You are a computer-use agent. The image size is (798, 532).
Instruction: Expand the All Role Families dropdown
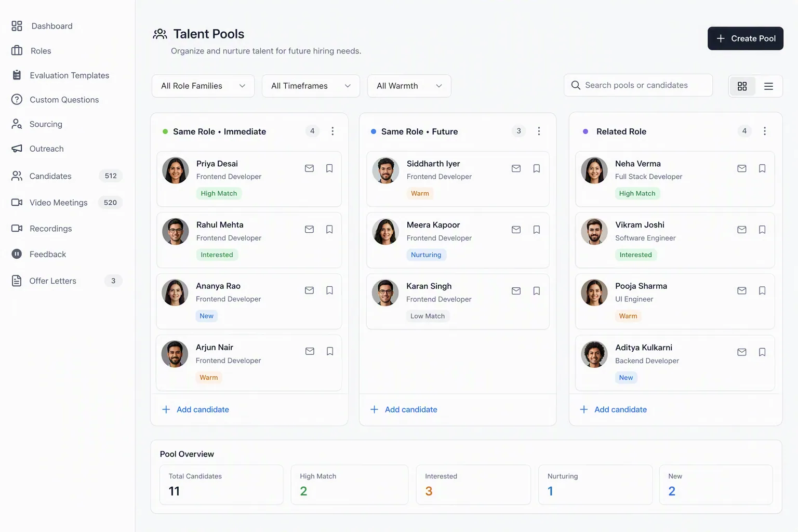(x=203, y=86)
